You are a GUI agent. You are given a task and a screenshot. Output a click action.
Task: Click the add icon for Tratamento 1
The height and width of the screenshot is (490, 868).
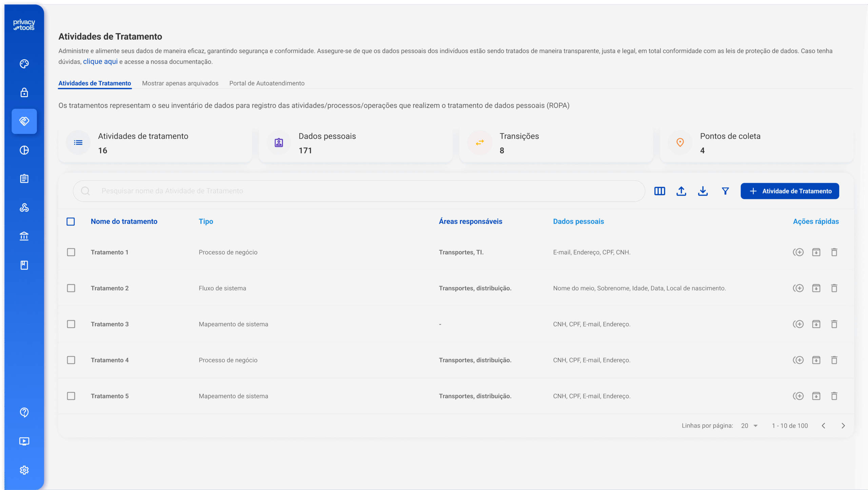coord(798,252)
